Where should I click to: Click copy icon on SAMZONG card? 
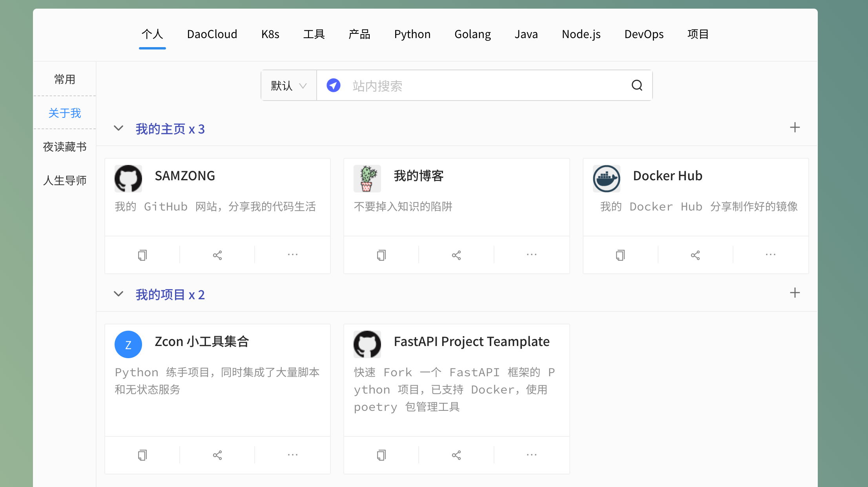point(142,255)
